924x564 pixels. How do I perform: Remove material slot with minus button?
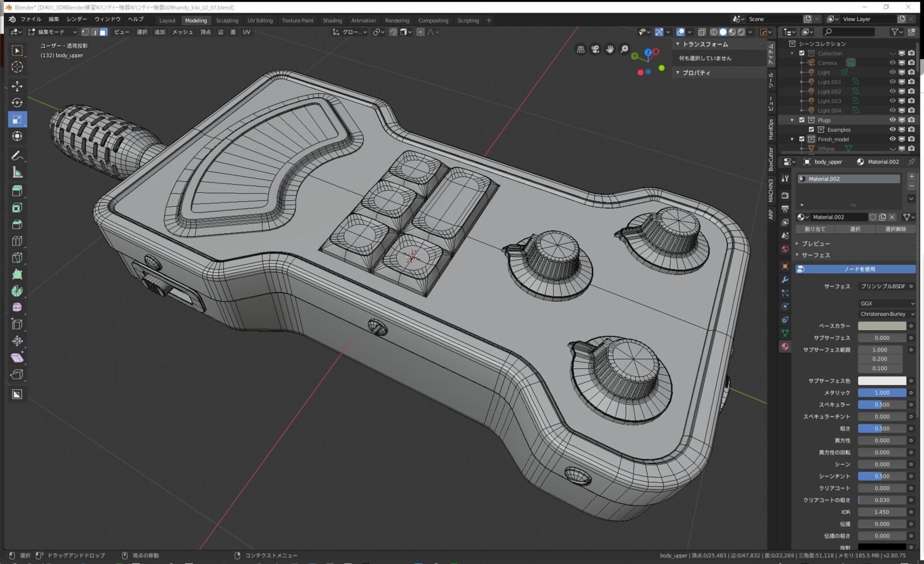(x=911, y=186)
